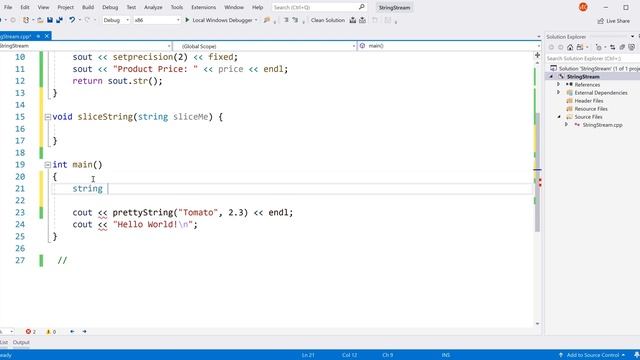The height and width of the screenshot is (360, 640).
Task: Click the errors count icon showing 2
Action: (x=30, y=332)
